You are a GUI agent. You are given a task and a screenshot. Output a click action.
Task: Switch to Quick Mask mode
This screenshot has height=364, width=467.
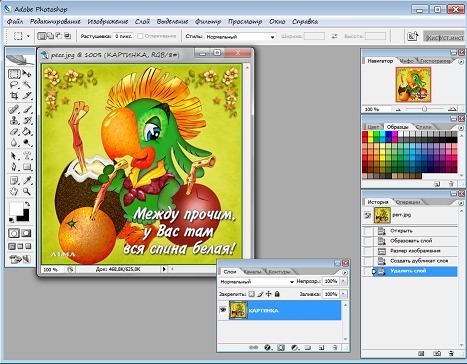click(26, 233)
